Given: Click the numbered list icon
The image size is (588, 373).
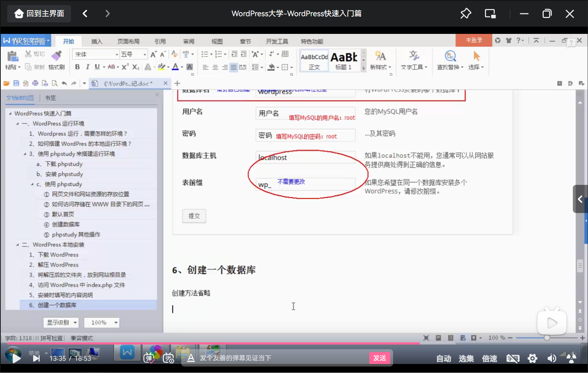Looking at the screenshot, I should (218, 54).
